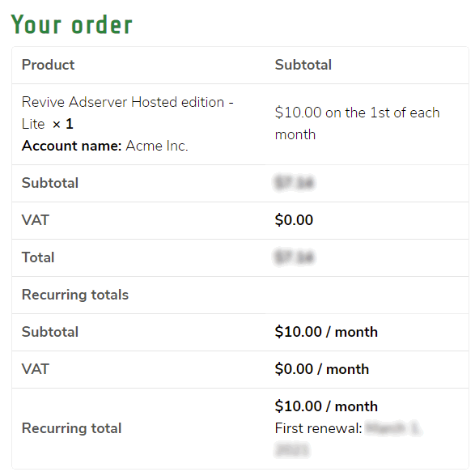Click 'Revive Adserver Hosted edition - Lite' product name
This screenshot has height=476, width=475.
point(128,113)
